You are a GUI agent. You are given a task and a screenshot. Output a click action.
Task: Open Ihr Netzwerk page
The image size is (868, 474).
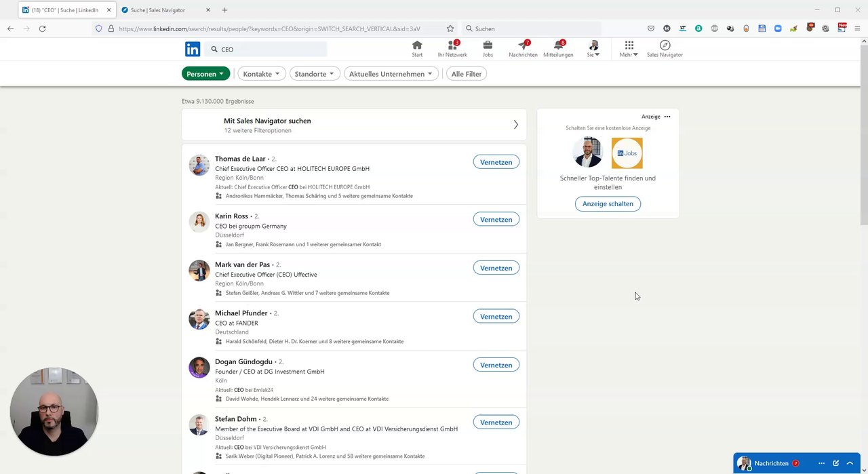452,49
